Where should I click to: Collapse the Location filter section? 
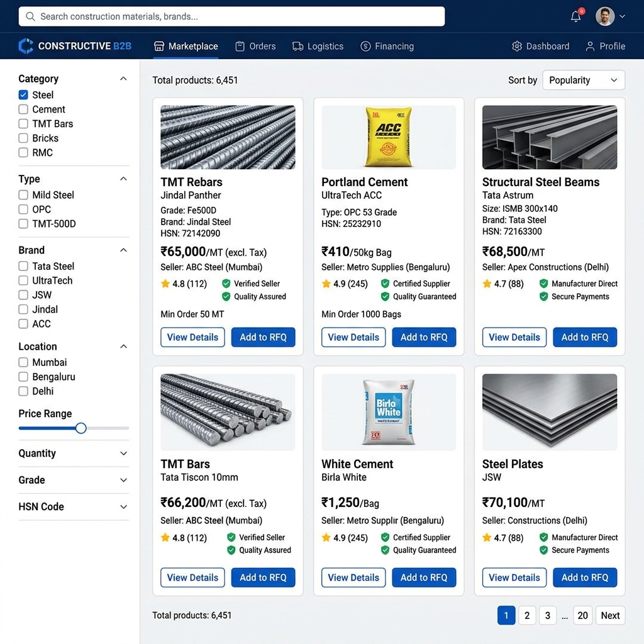tap(123, 347)
